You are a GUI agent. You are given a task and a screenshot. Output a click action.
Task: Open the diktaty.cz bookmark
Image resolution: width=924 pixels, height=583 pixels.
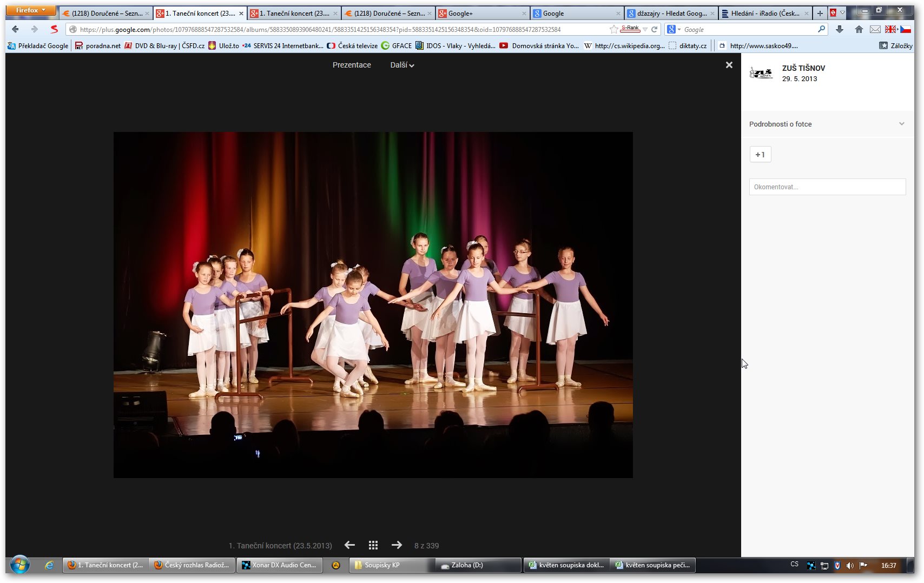tap(688, 45)
